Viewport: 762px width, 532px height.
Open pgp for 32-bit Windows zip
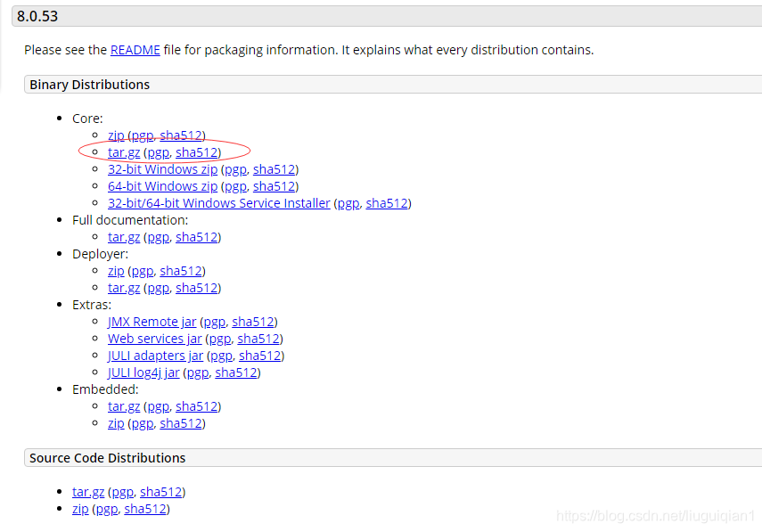[235, 169]
